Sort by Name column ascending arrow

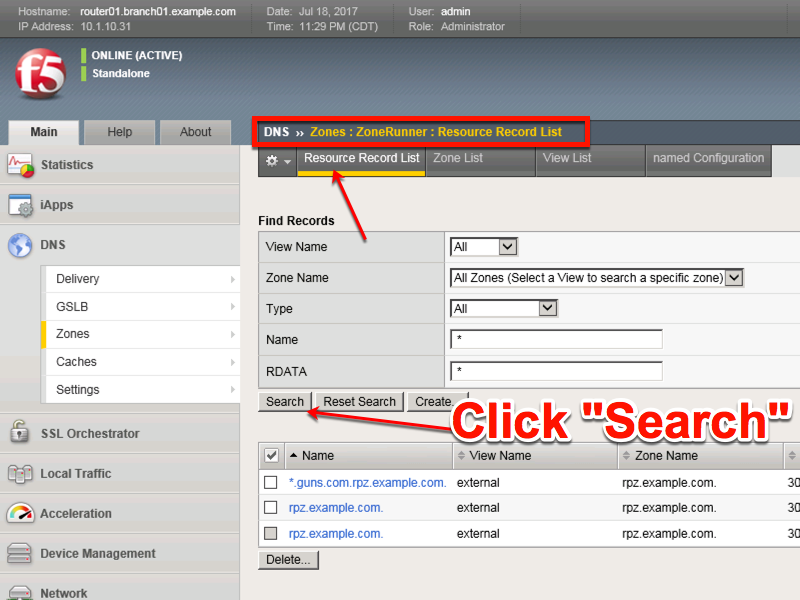coord(293,455)
